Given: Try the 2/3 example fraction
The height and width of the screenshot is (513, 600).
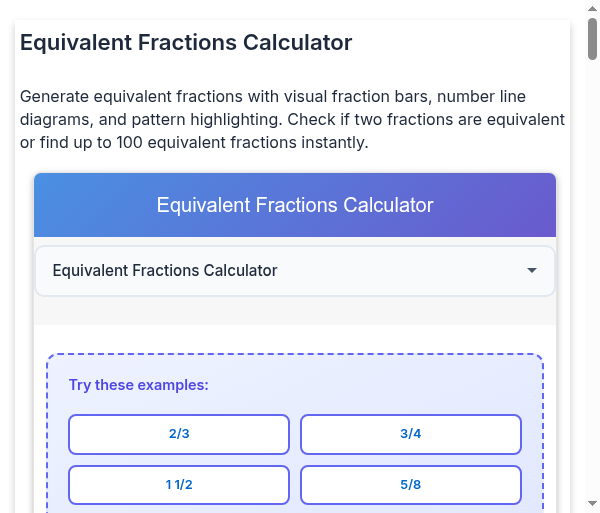Looking at the screenshot, I should [179, 434].
